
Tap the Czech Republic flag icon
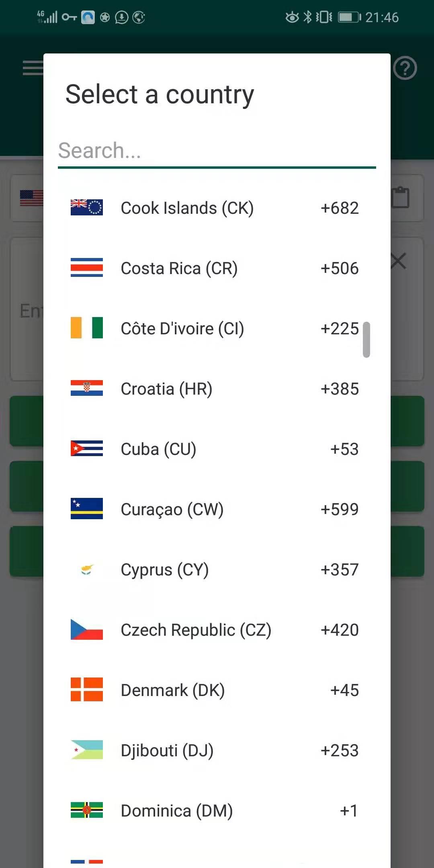click(x=86, y=629)
